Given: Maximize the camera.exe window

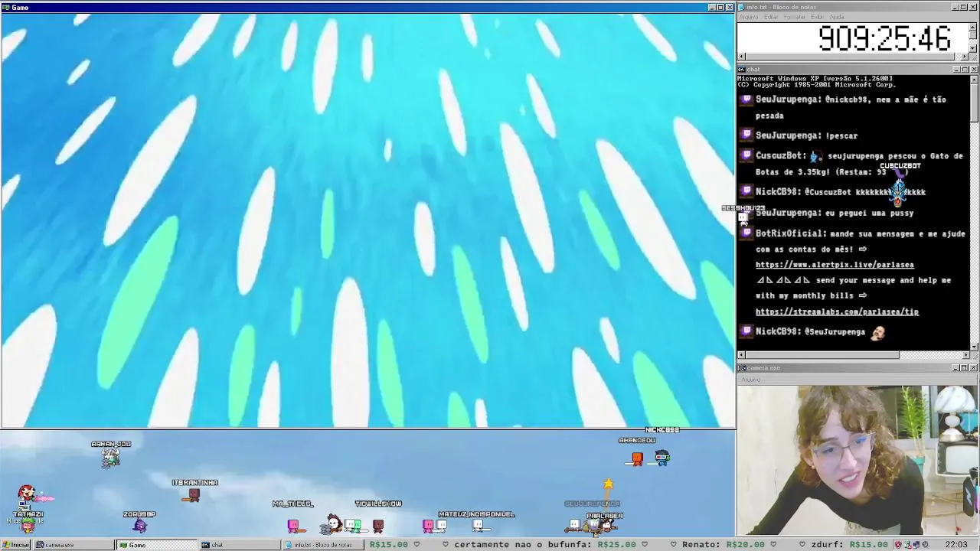Looking at the screenshot, I should pos(965,368).
